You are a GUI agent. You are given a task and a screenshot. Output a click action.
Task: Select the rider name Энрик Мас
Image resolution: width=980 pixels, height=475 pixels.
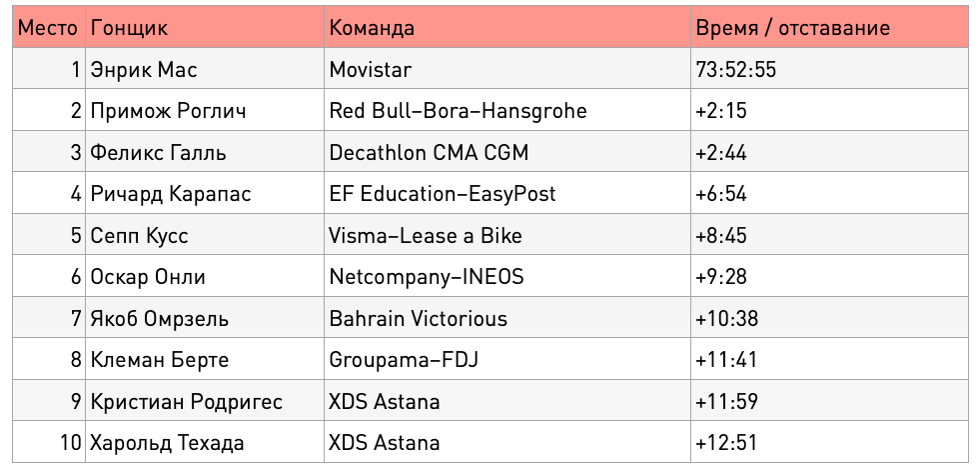[144, 69]
